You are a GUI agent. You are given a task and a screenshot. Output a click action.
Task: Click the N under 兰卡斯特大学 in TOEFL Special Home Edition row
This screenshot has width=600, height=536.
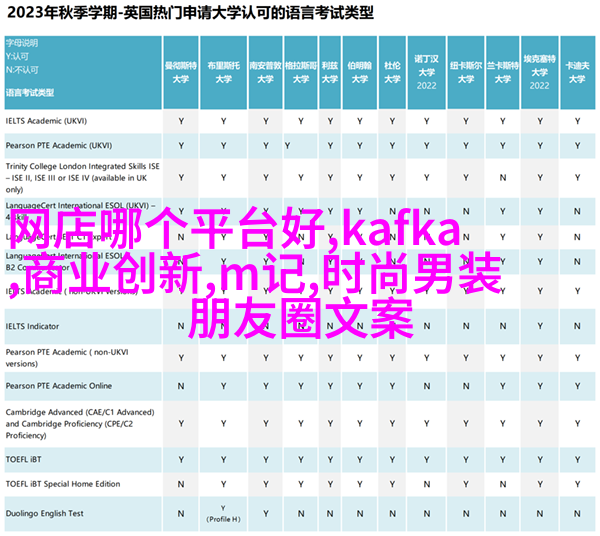[x=503, y=484]
